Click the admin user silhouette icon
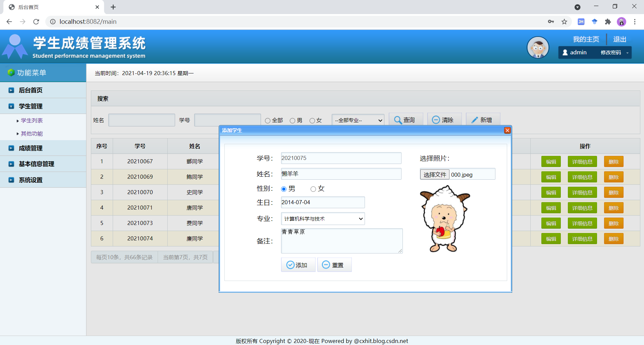Screen dimensions: 644x345 pos(565,53)
